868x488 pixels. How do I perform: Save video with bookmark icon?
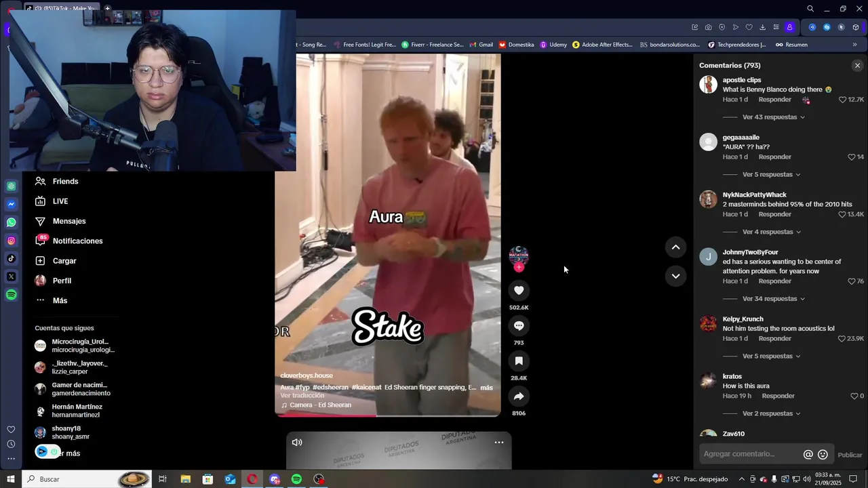coord(519,361)
